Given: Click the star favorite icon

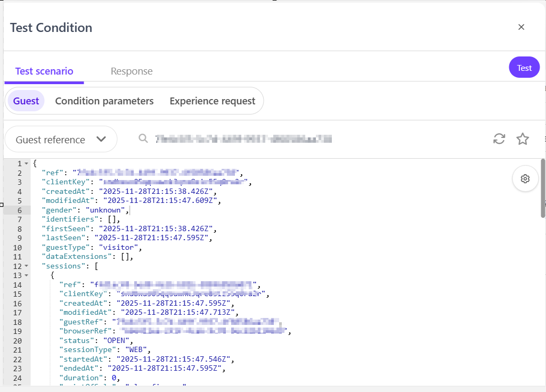Looking at the screenshot, I should pos(523,139).
